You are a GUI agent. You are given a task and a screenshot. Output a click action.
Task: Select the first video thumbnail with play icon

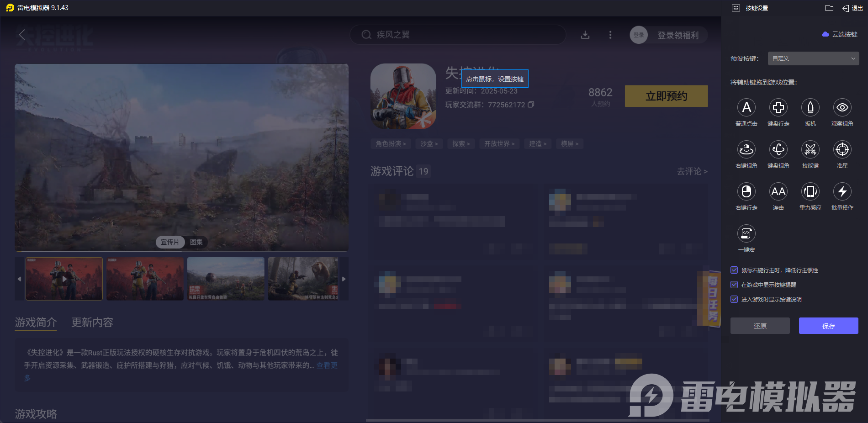[x=64, y=279]
